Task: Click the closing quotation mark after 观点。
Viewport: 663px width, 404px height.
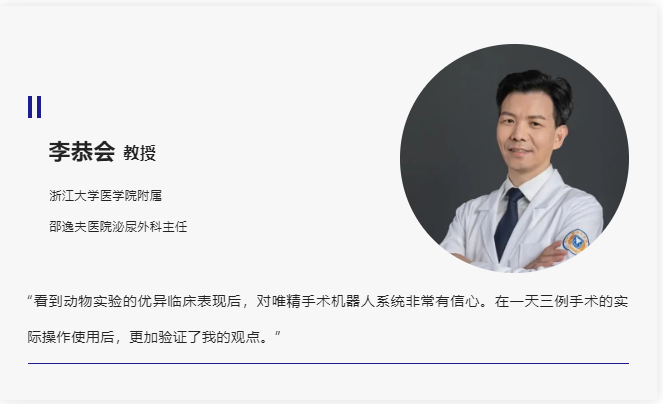Action: [277, 334]
